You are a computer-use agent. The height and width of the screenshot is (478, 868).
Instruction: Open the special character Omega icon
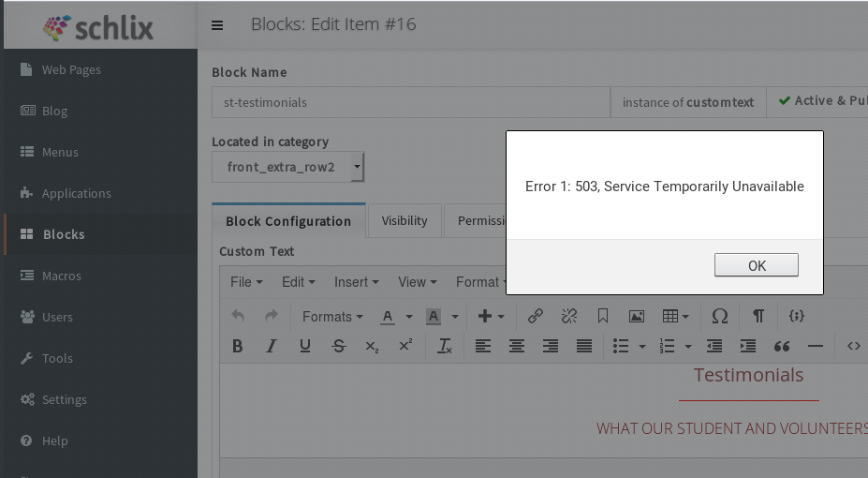(x=719, y=316)
